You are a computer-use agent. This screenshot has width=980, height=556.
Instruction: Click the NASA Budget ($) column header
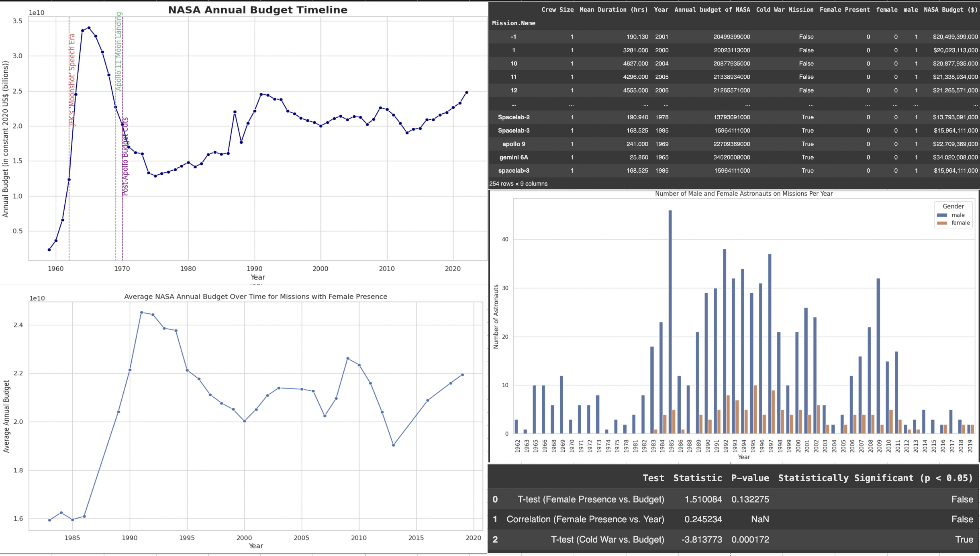pos(950,10)
